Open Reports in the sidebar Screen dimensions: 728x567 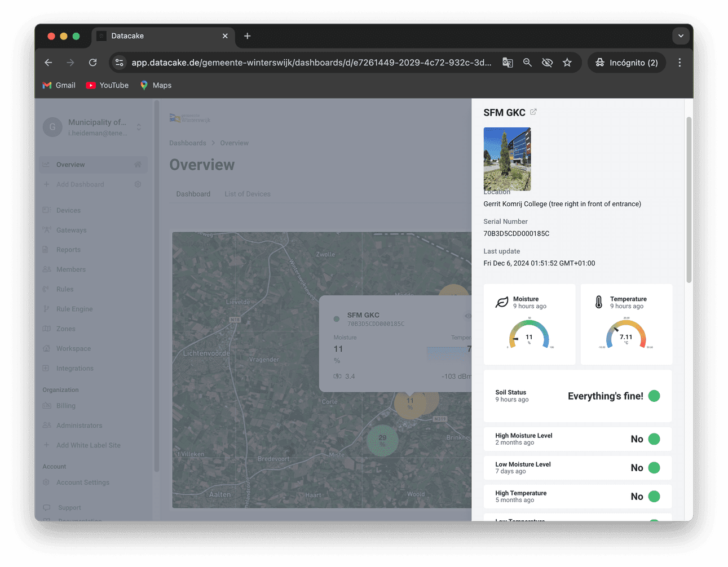(x=68, y=250)
